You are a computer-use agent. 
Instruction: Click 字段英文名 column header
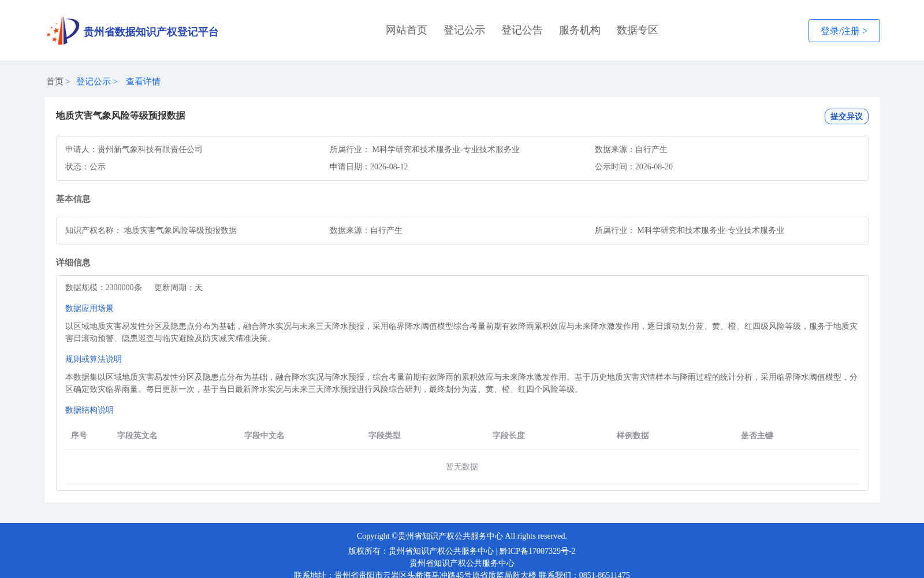pos(137,435)
